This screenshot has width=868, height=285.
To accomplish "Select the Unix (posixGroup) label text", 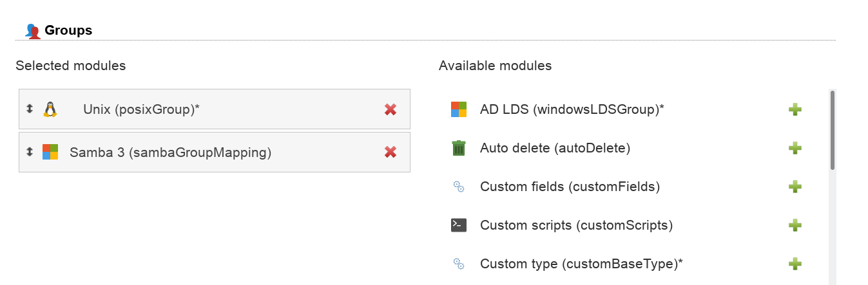I will click(x=141, y=109).
